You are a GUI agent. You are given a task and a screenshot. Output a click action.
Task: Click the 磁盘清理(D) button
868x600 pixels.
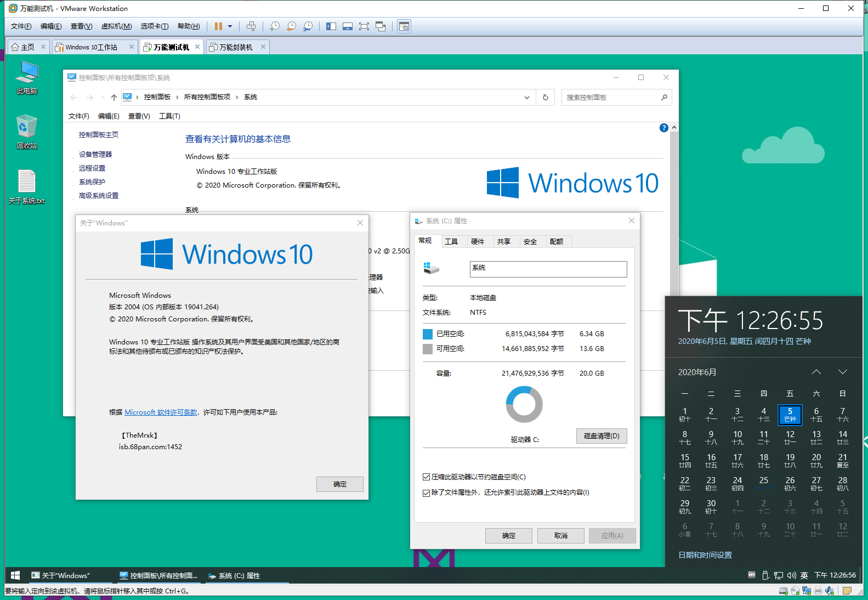coord(602,436)
